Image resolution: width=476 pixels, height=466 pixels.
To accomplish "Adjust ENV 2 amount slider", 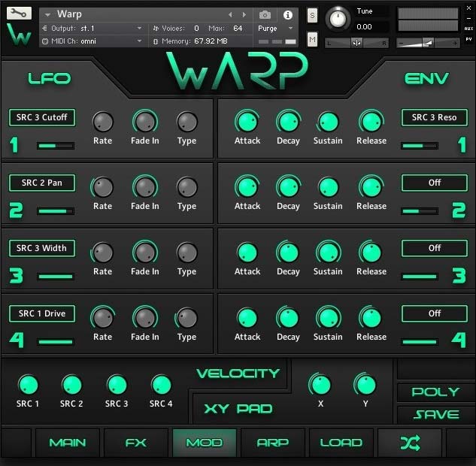I will [x=420, y=211].
